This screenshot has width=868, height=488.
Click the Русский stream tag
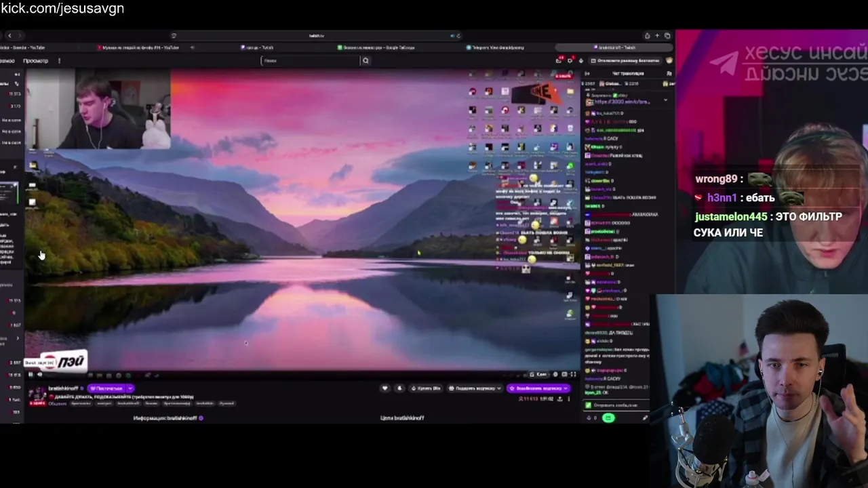(226, 403)
